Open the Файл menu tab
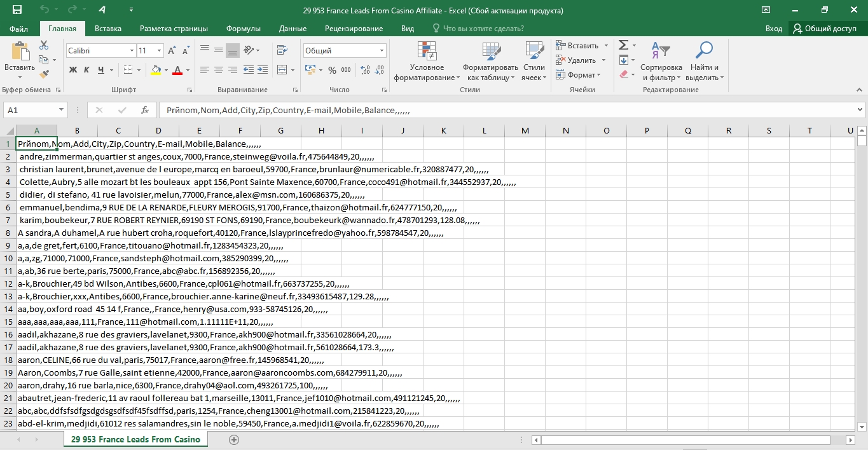 pos(19,29)
